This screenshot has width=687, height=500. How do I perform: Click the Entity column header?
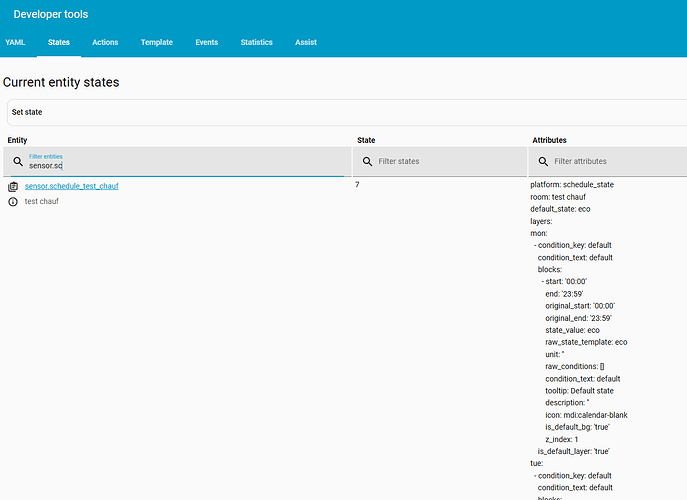pyautogui.click(x=18, y=140)
